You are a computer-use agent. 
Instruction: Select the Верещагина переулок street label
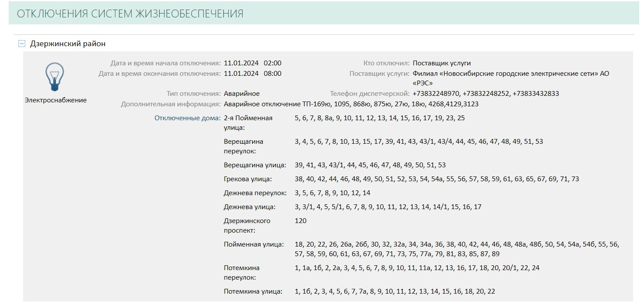[x=243, y=146]
